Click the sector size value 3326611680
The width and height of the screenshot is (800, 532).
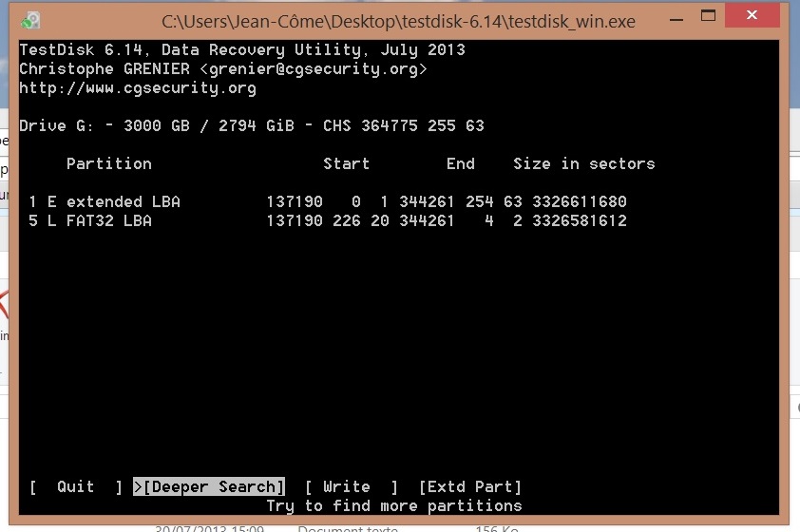pos(580,202)
